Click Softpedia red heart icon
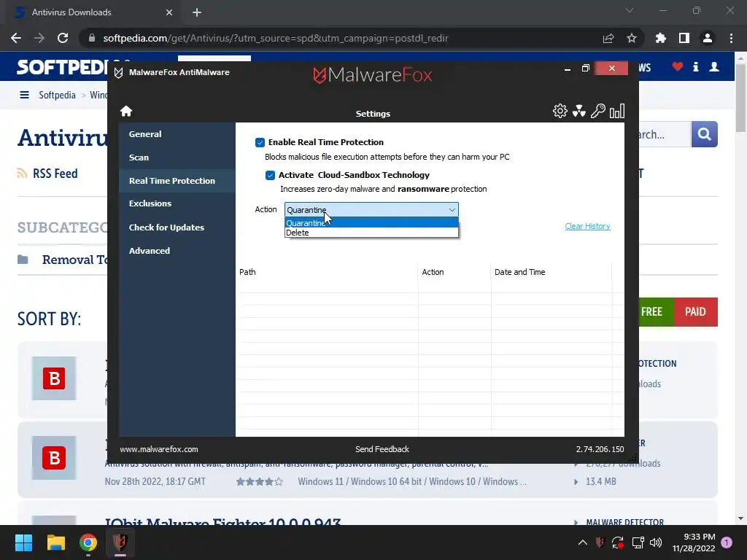 [x=678, y=66]
